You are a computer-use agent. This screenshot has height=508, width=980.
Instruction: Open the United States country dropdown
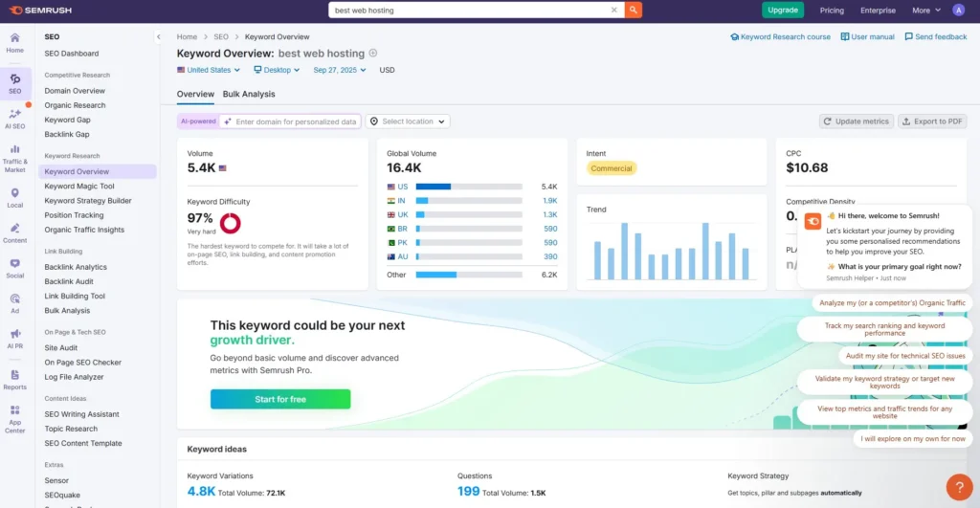coord(209,70)
